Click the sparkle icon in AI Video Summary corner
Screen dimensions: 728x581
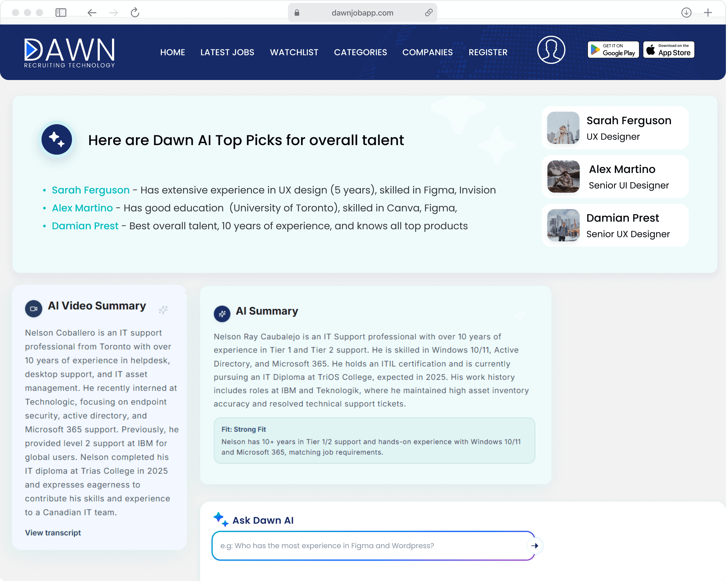pos(163,309)
